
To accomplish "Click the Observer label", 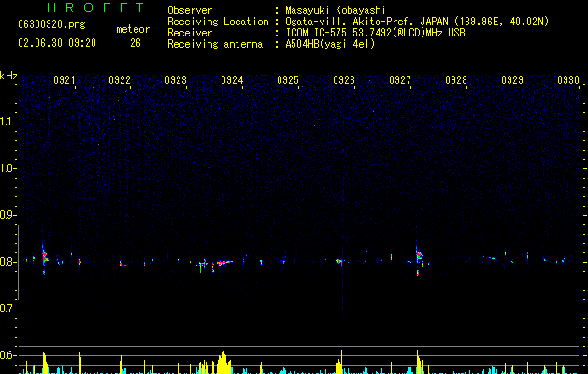I will [190, 10].
